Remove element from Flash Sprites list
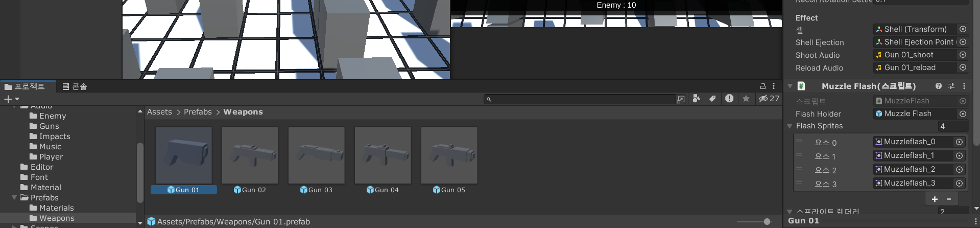This screenshot has width=980, height=228. click(949, 199)
